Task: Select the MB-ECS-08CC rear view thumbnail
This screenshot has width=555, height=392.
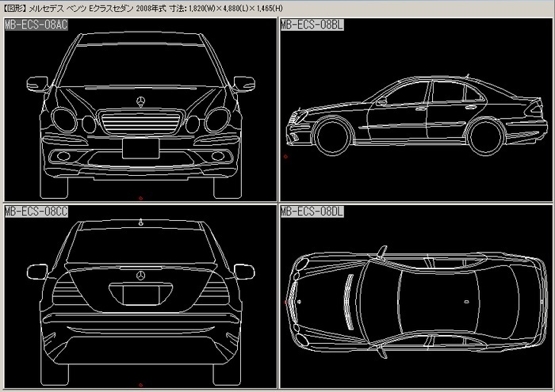Action: pos(140,296)
